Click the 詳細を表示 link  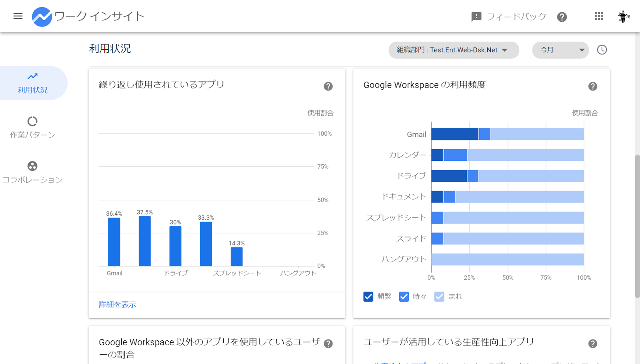click(x=118, y=304)
